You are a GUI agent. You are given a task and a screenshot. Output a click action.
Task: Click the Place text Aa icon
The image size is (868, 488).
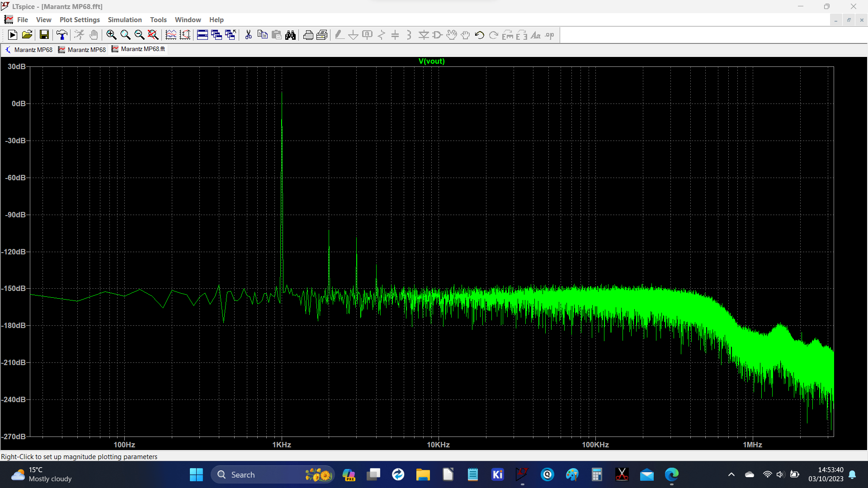pos(536,35)
